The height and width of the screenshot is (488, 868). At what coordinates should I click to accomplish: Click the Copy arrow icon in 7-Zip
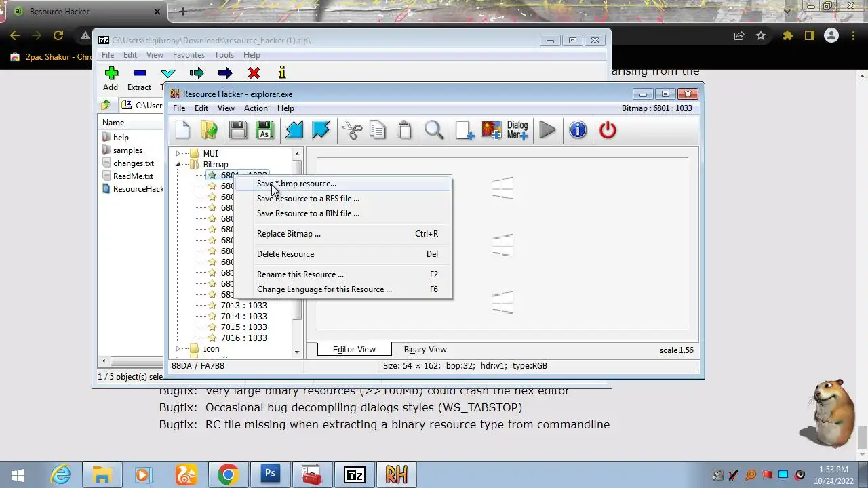click(197, 73)
